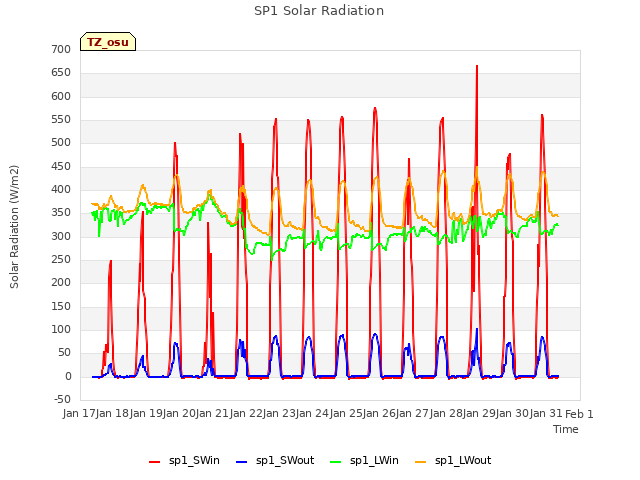Select the sp1_SWin legend label
Screen dimensions: 640x480
194,461
